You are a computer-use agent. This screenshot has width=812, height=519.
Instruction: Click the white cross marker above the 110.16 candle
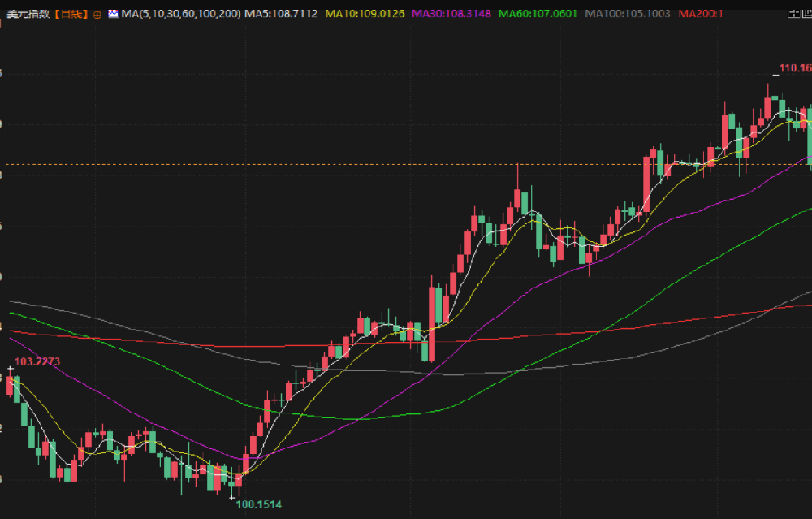(775, 75)
